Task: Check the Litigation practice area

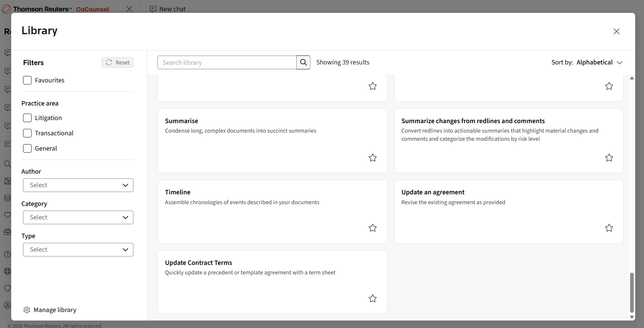Action: (27, 118)
